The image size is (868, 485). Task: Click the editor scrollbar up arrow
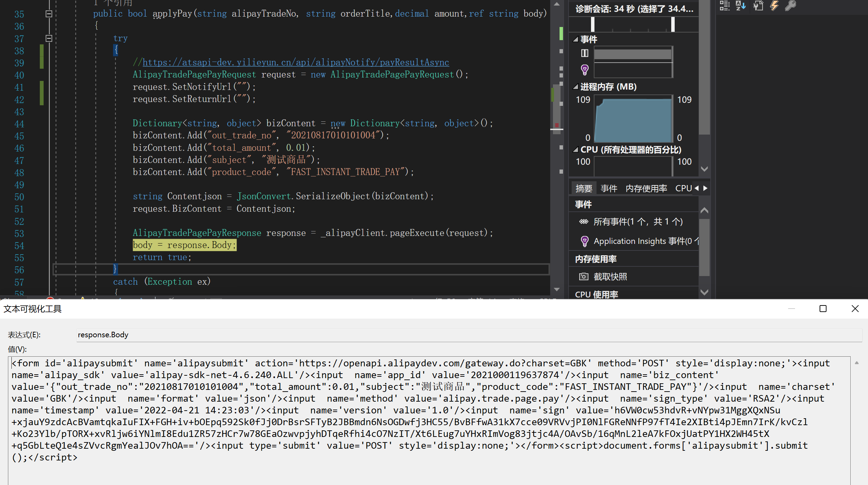point(556,4)
